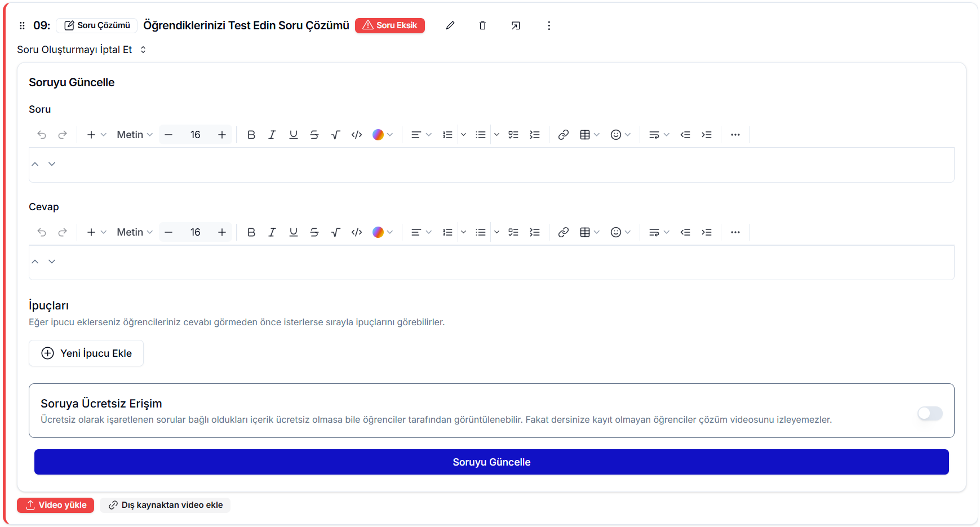
Task: Outdent text in Soru editor
Action: click(685, 135)
